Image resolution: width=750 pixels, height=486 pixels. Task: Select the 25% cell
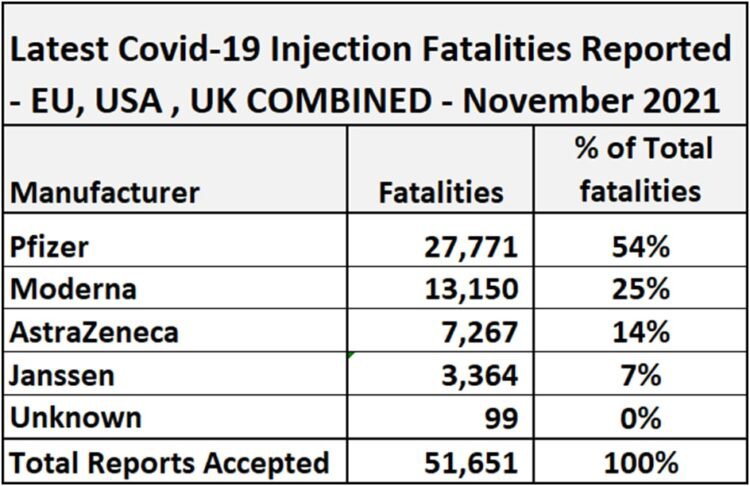coord(640,291)
